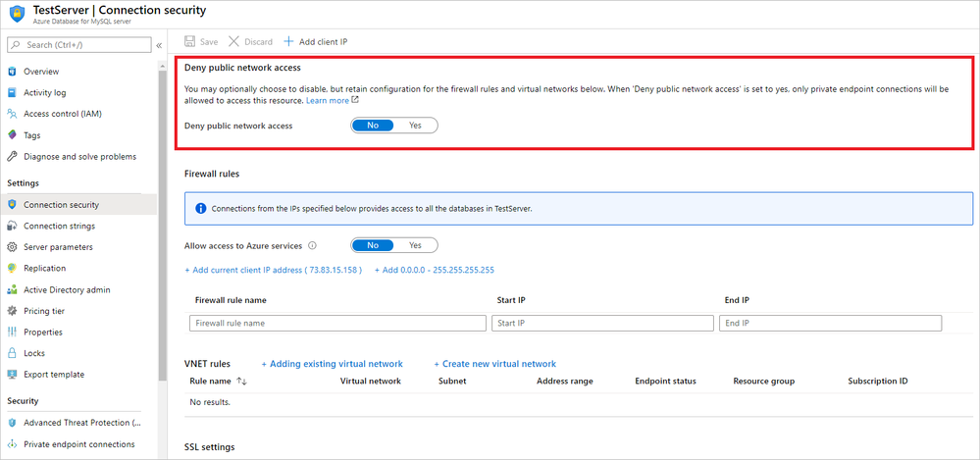Click info icon beside Allow access to Azure services
This screenshot has width=980, height=460.
313,245
